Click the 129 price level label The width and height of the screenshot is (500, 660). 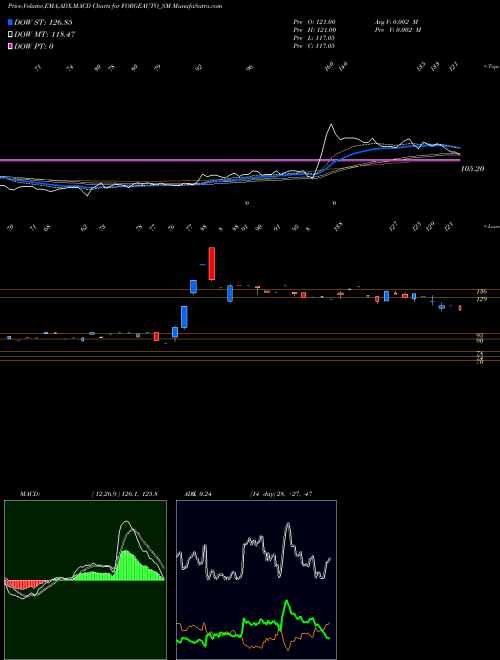click(x=481, y=299)
